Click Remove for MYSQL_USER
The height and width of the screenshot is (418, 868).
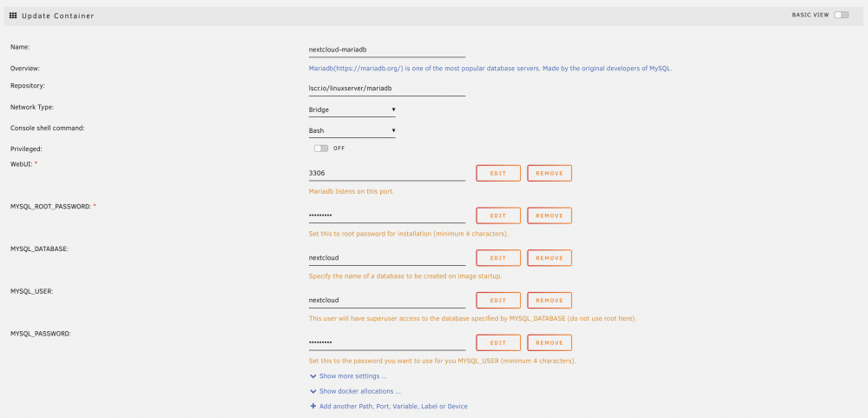[549, 301]
